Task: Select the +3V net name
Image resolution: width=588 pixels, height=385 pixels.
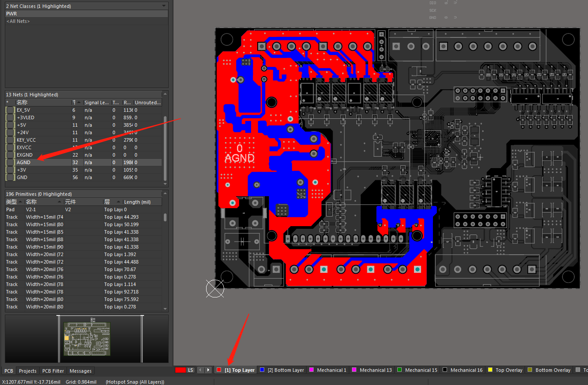Action: (x=22, y=170)
